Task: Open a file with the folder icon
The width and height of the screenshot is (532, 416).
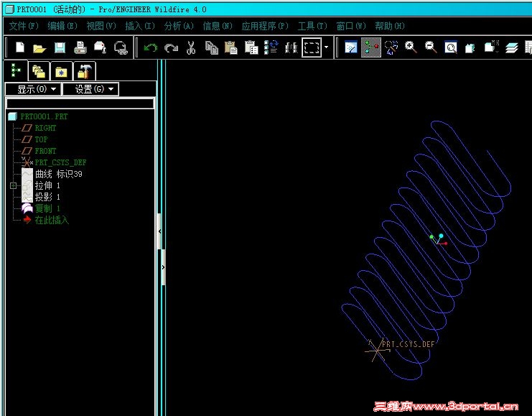Action: [x=39, y=48]
